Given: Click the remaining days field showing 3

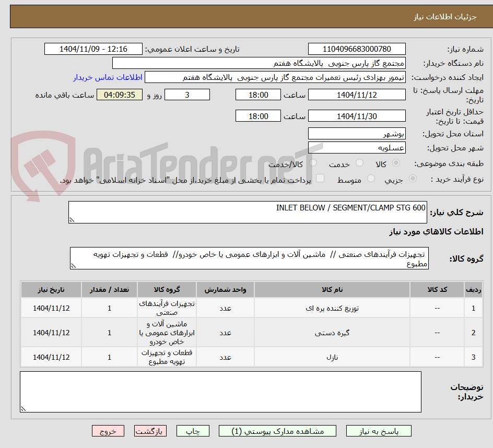Looking at the screenshot, I should pos(187,95).
